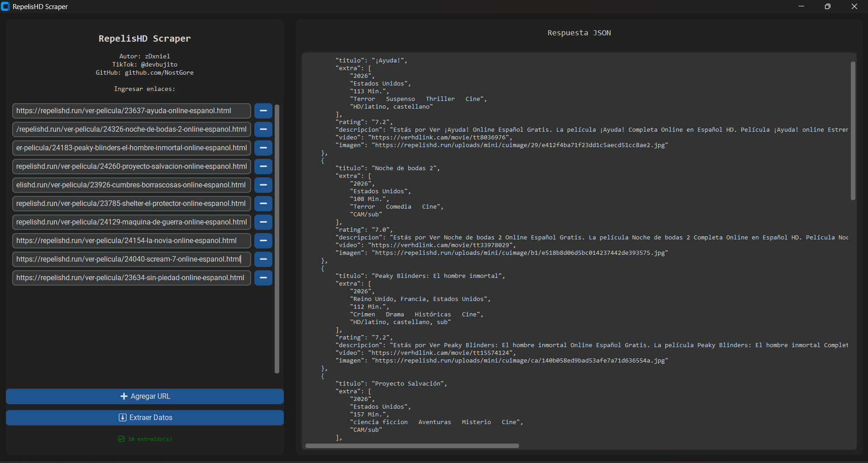The height and width of the screenshot is (463, 868).
Task: Click the URL list vertical scrollbar
Action: pyautogui.click(x=277, y=239)
